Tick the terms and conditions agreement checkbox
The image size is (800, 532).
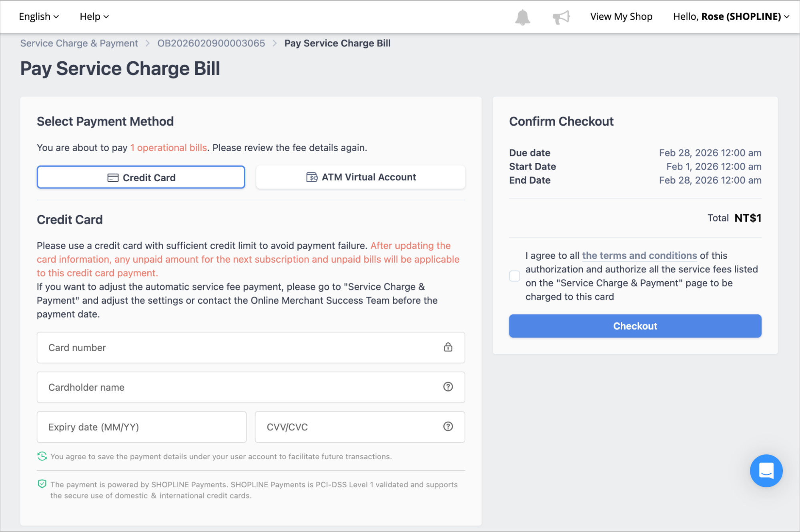515,276
